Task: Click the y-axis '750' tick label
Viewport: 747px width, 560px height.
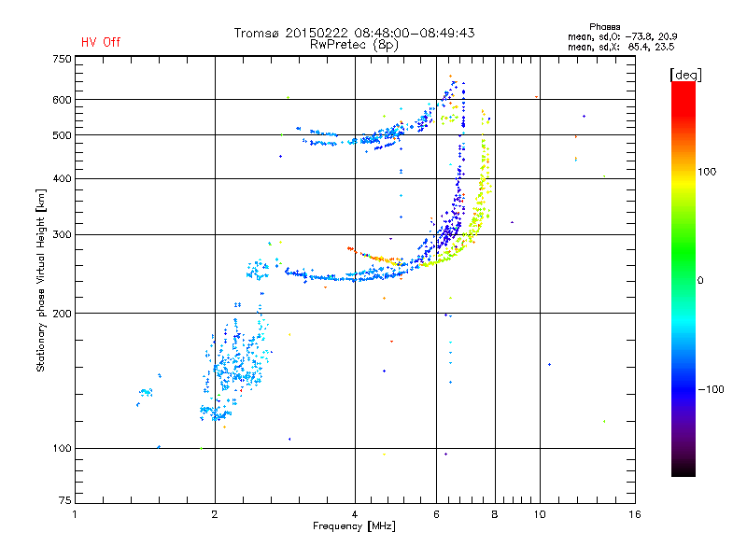Action: click(x=62, y=59)
